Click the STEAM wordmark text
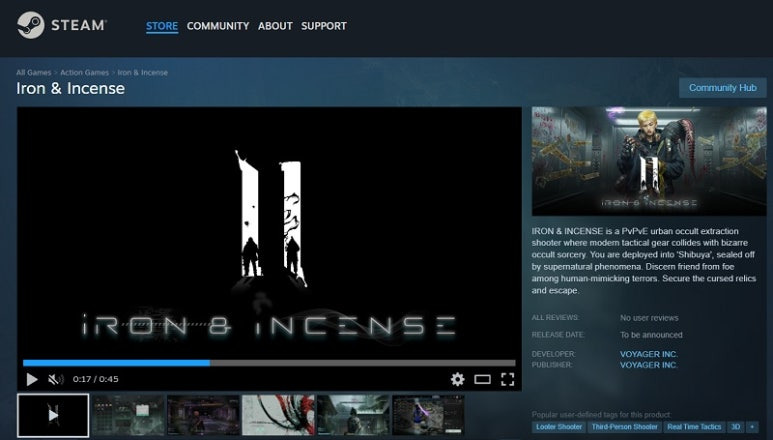 (79, 25)
